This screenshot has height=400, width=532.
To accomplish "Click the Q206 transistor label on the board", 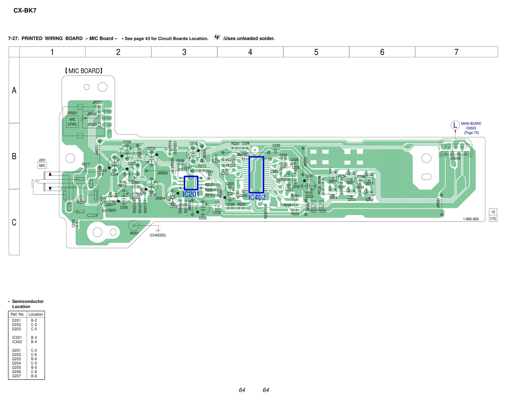I will point(351,200).
